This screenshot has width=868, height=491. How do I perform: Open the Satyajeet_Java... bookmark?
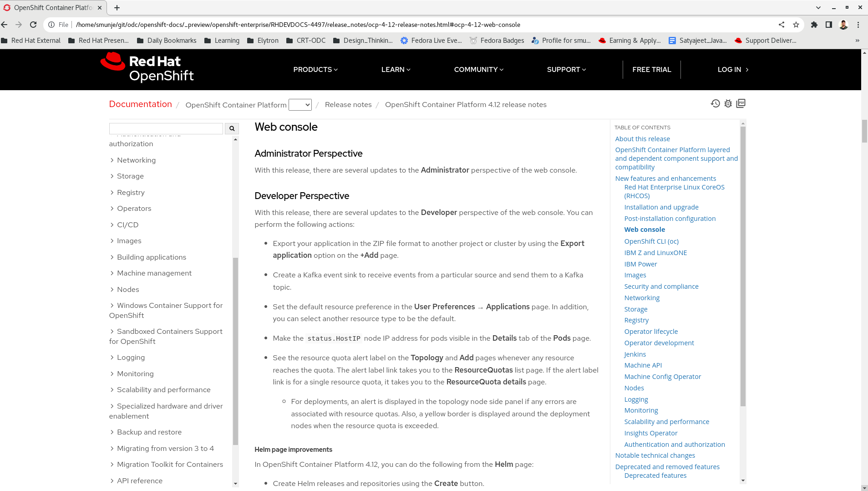[x=698, y=41]
